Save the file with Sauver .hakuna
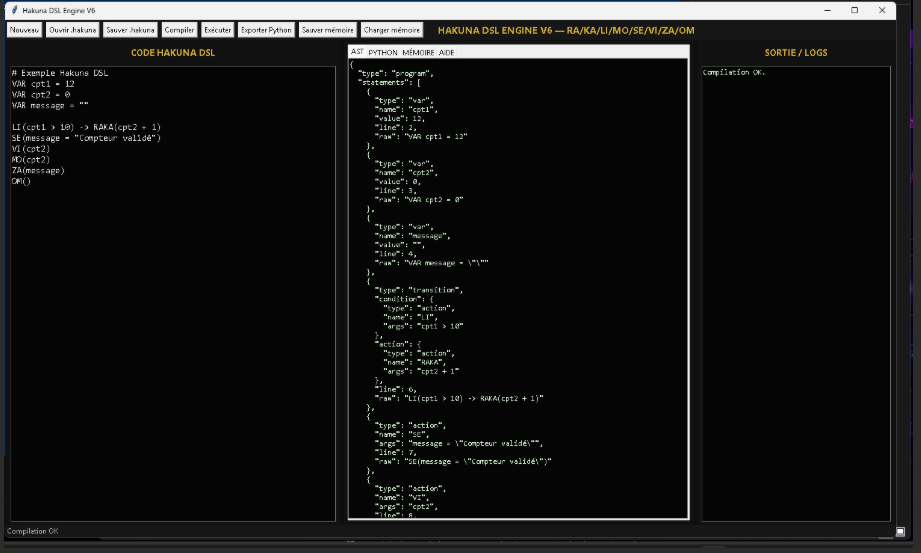The image size is (921, 553). click(130, 30)
